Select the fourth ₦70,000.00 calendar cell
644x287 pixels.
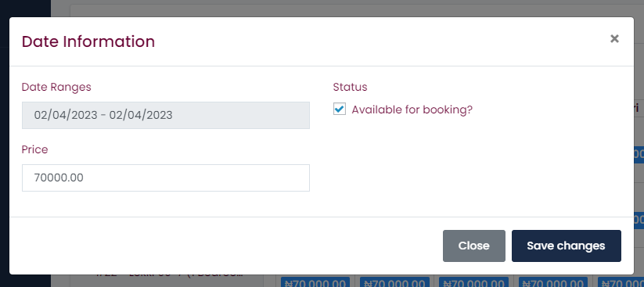(552, 282)
